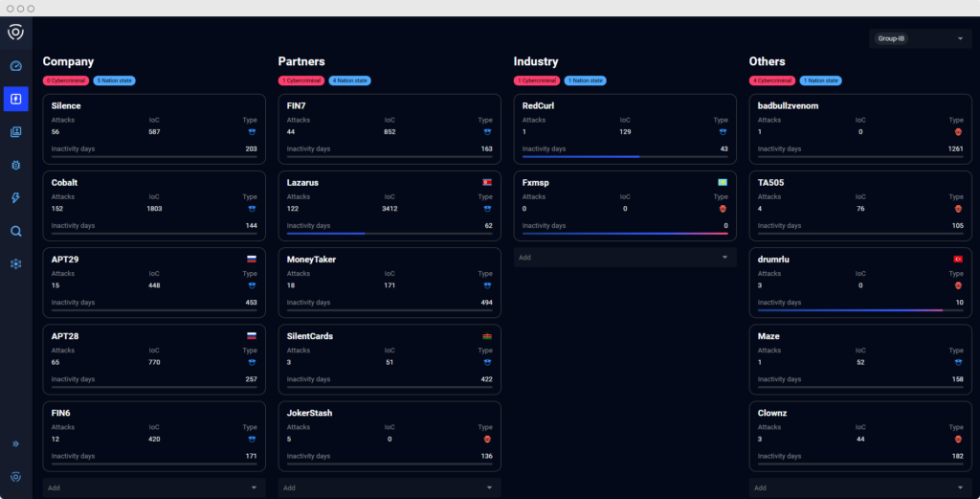
Task: Open the lightning bolt attacks icon in sidebar
Action: pyautogui.click(x=16, y=198)
